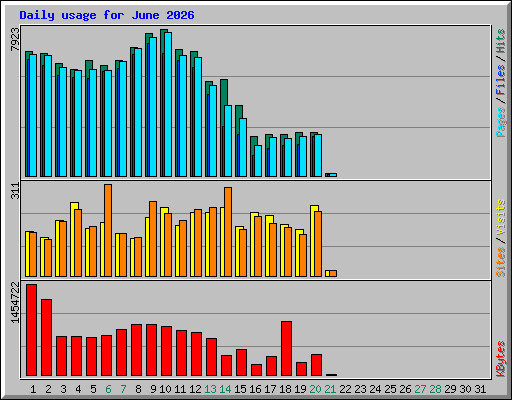The height and width of the screenshot is (400, 512).
Task: Click the day 12 red KBytes bar
Action: point(196,354)
